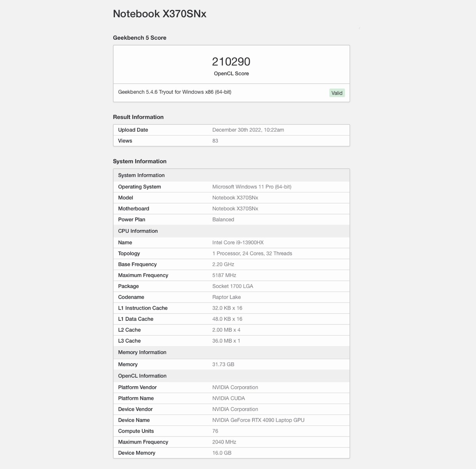Click the Geekbench 5 Score heading
Screen dimensions: 476x469
click(x=140, y=38)
